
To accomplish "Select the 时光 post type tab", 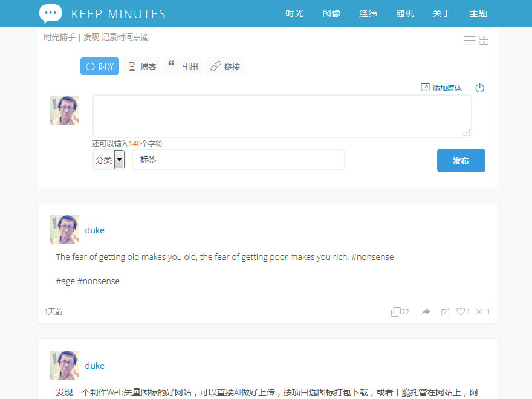I will tap(100, 66).
